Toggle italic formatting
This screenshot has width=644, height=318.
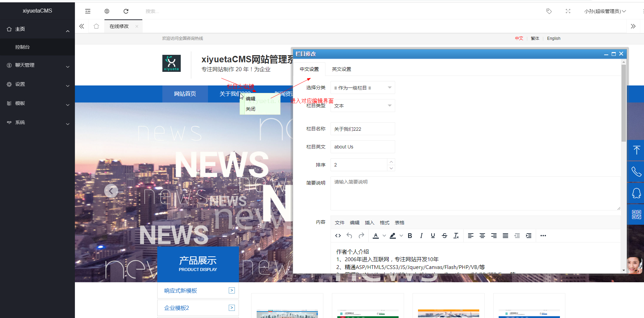421,236
